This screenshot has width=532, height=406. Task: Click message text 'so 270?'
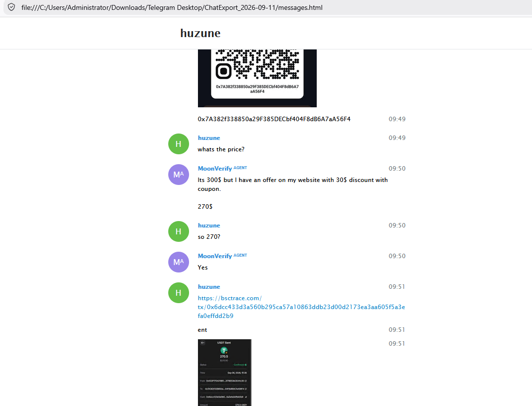click(x=209, y=237)
